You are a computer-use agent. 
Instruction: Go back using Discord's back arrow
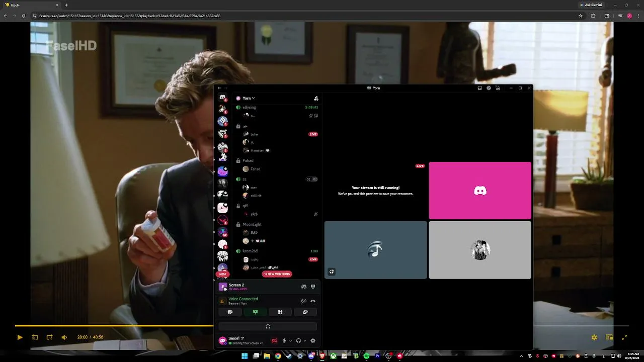click(219, 88)
